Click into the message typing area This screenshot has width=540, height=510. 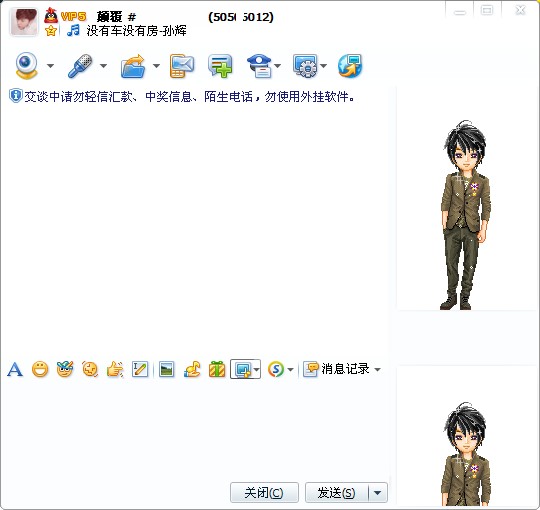(196, 429)
